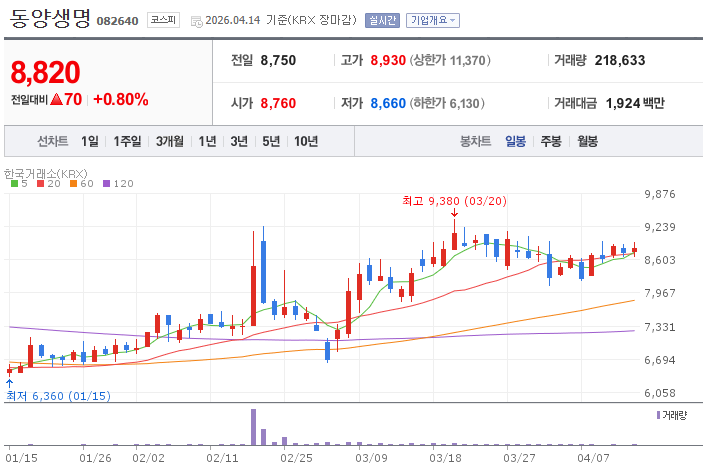Click the lower limit 하한가 6,130 text

pos(447,103)
